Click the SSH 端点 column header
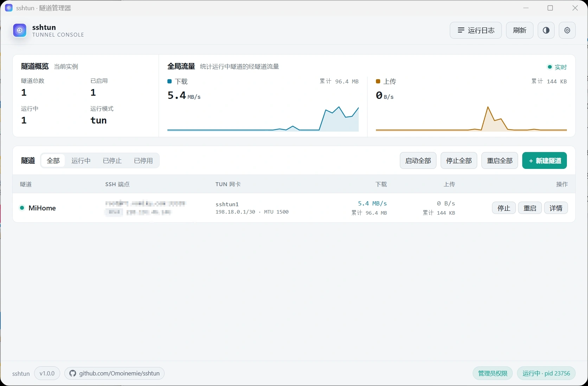588x386 pixels. pos(117,184)
